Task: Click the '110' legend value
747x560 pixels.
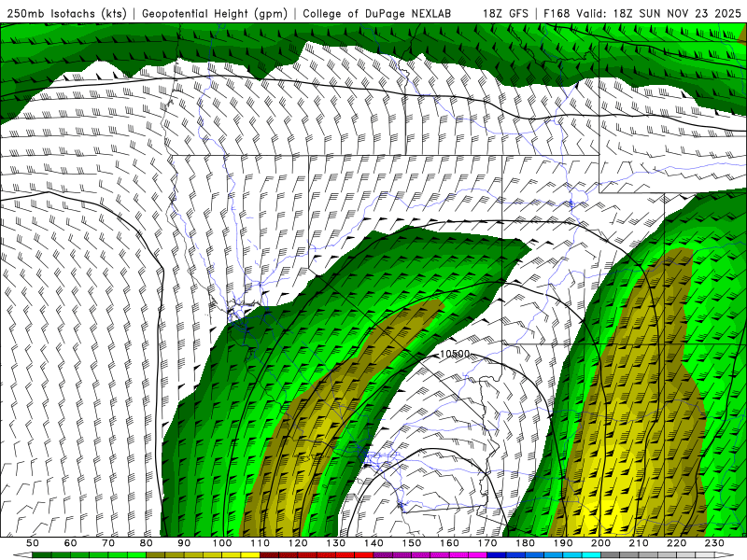Action: click(x=260, y=543)
